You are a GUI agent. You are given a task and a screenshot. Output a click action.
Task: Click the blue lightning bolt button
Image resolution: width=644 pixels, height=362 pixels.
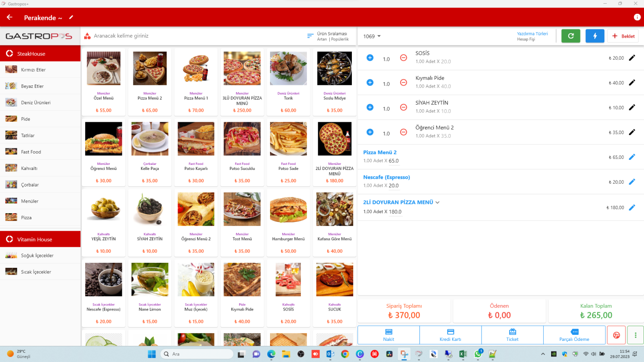click(x=595, y=36)
